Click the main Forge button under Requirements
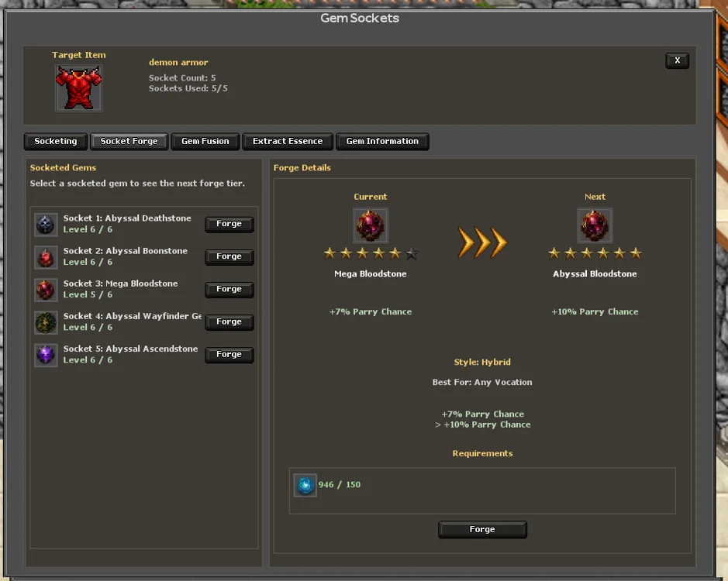Viewport: 728px width, 581px height. [x=482, y=530]
